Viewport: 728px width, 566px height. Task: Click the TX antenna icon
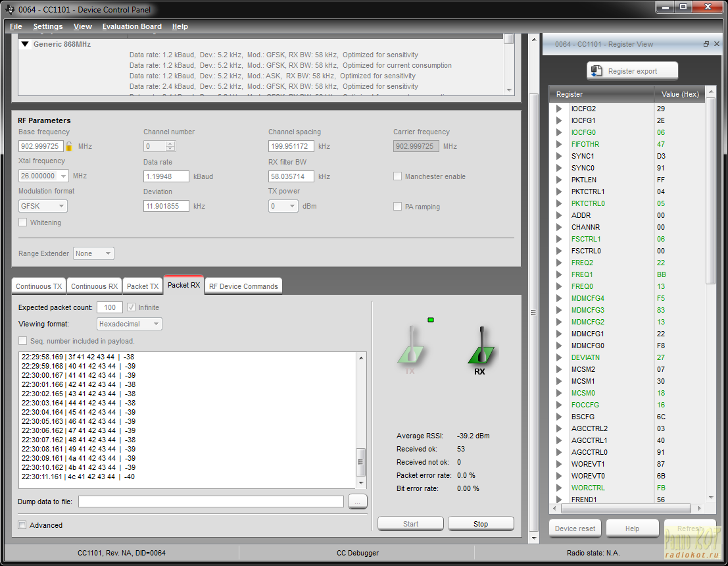[x=410, y=346]
